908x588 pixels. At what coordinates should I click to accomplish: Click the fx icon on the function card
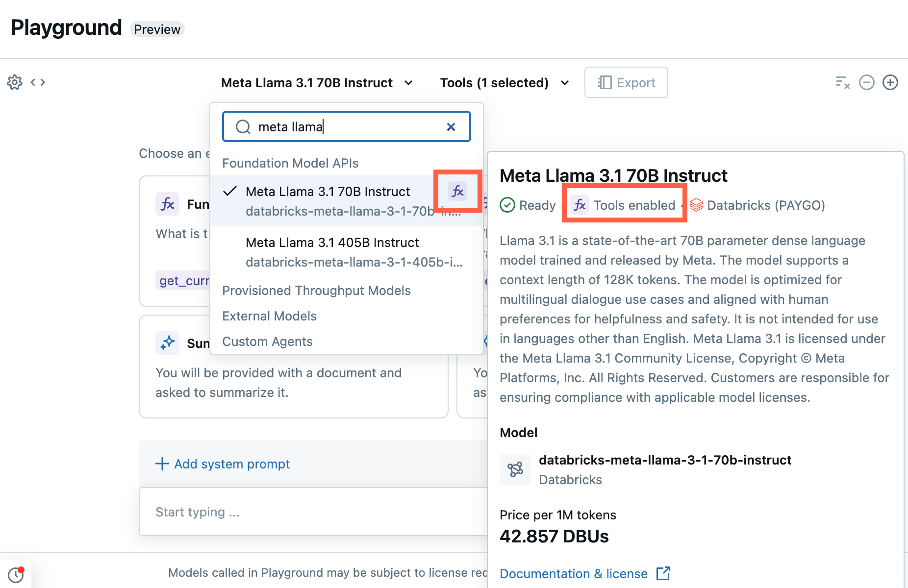click(x=167, y=204)
